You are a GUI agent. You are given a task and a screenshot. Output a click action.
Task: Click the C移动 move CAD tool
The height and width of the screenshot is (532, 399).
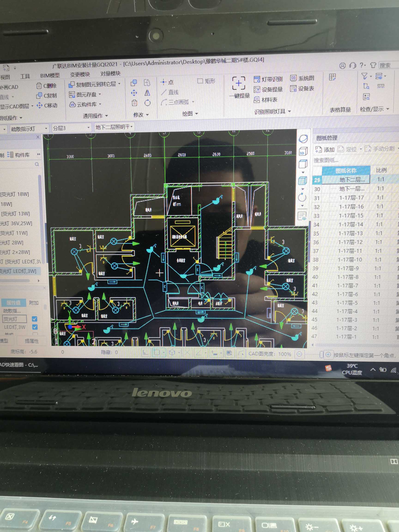pos(47,105)
